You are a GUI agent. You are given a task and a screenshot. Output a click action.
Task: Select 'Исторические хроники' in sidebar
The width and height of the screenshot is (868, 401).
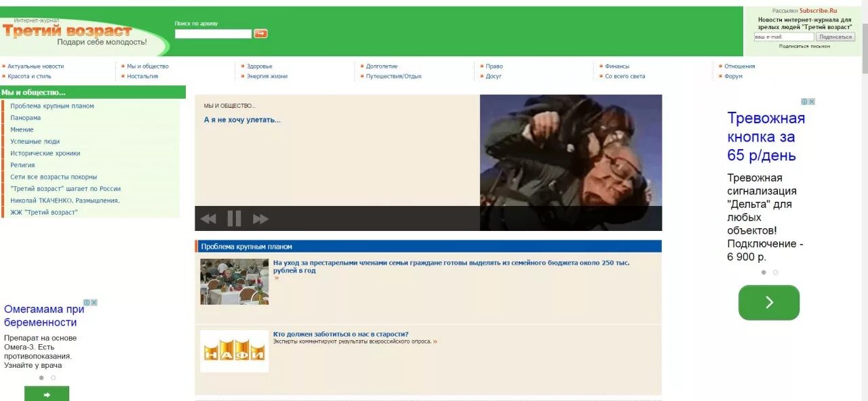pos(45,153)
